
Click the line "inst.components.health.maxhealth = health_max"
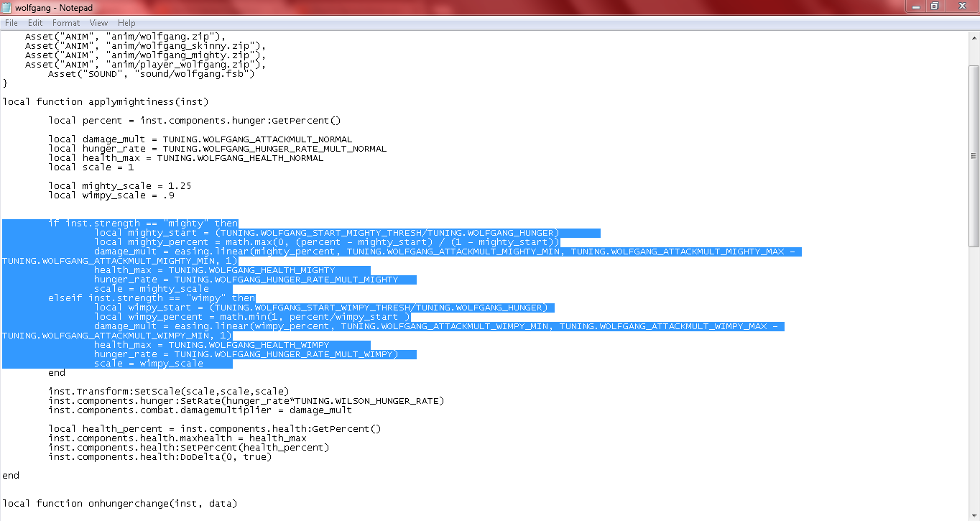[x=177, y=438]
